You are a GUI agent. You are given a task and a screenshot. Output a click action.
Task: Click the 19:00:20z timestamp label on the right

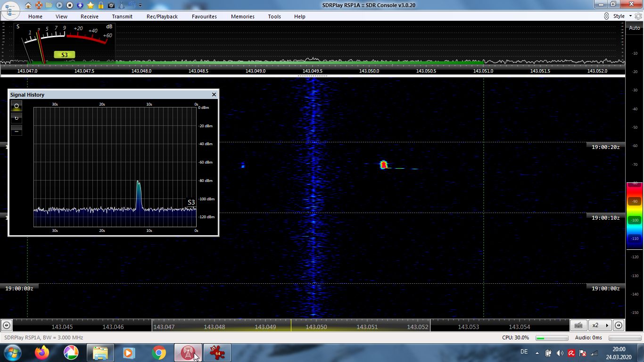click(x=605, y=147)
